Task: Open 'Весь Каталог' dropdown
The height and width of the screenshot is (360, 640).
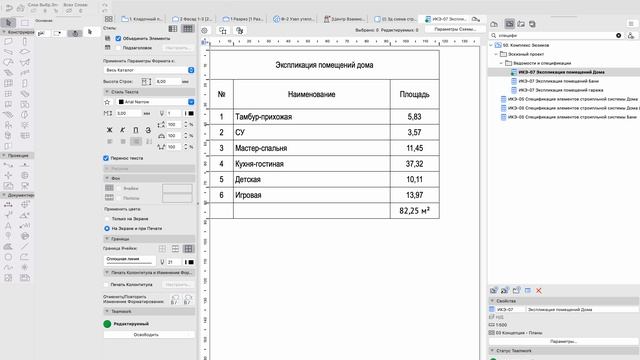Action: click(x=149, y=70)
